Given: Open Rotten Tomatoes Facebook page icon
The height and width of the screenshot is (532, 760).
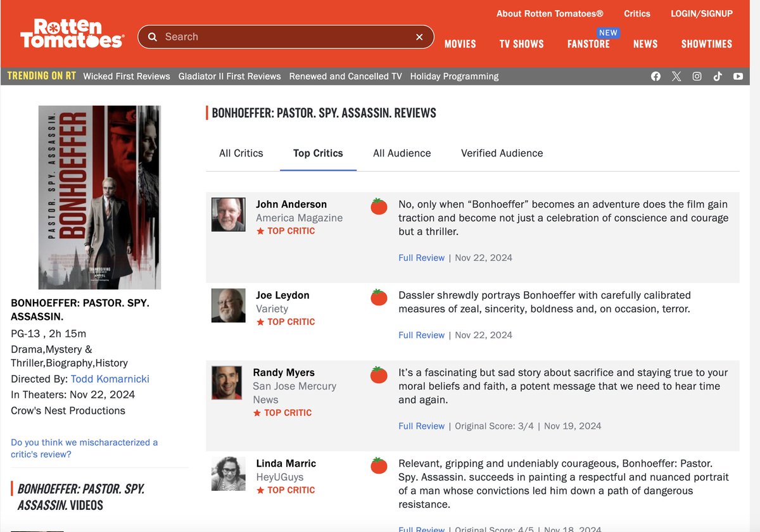Looking at the screenshot, I should coord(655,76).
